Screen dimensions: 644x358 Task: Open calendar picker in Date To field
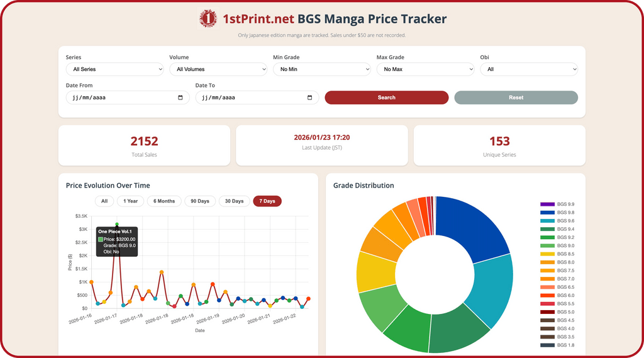(x=309, y=98)
